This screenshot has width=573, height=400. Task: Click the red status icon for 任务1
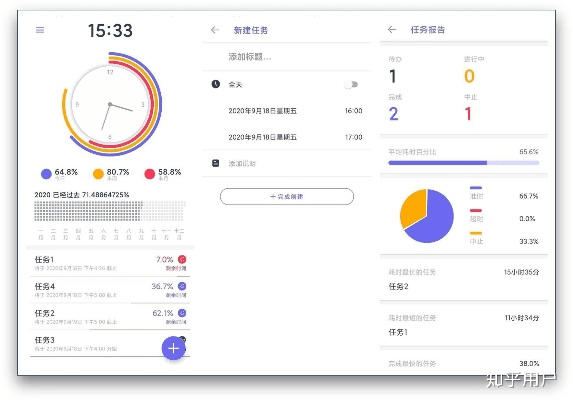coord(182,259)
